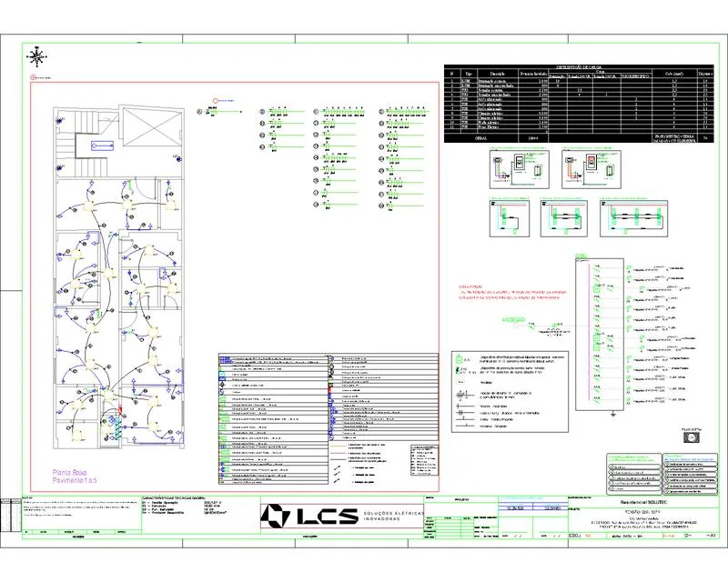The height and width of the screenshot is (582, 728).
Task: Select the Planta Baixa Pavimento 1 a 5 title
Action: pos(75,477)
